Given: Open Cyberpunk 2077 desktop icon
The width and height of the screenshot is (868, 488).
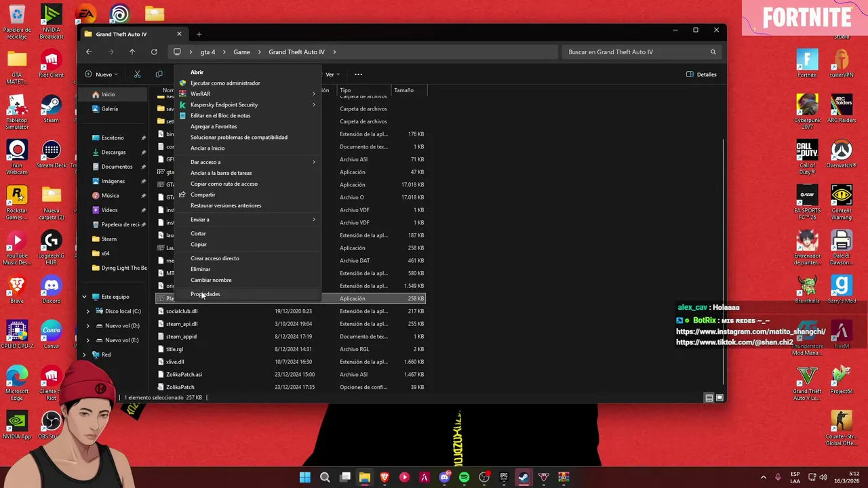Looking at the screenshot, I should coord(807,112).
